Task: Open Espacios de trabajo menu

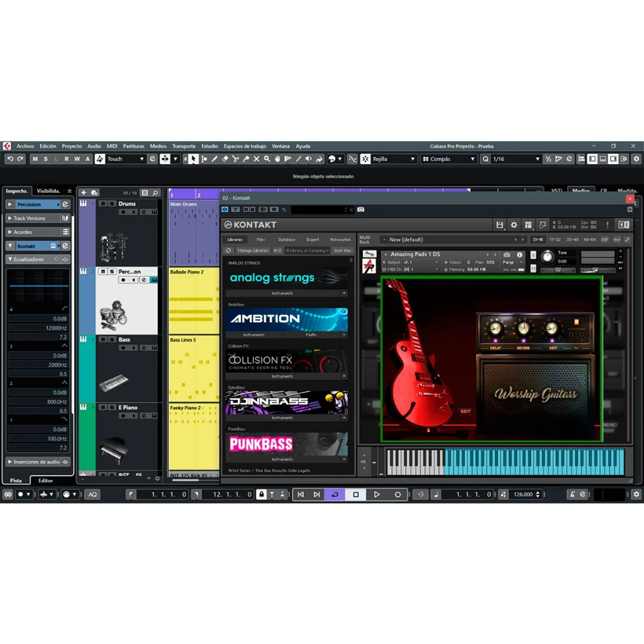Action: pos(245,146)
